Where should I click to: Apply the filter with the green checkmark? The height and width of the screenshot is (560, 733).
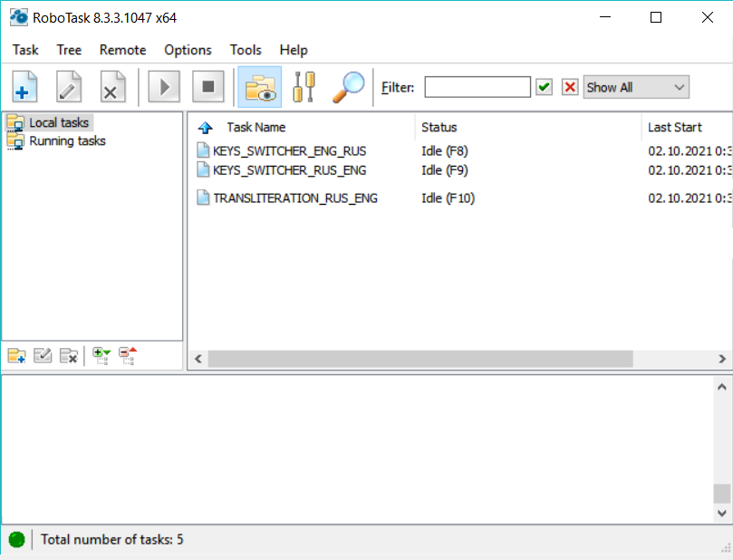point(544,87)
